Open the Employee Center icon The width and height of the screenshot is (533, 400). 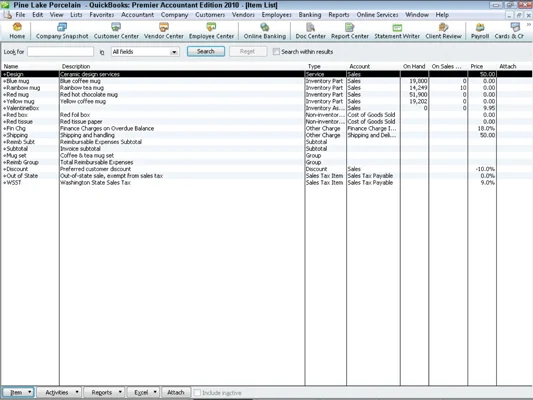[x=211, y=31]
